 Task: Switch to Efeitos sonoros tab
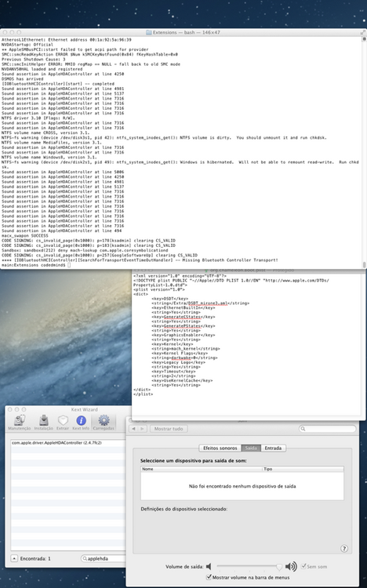point(220,448)
